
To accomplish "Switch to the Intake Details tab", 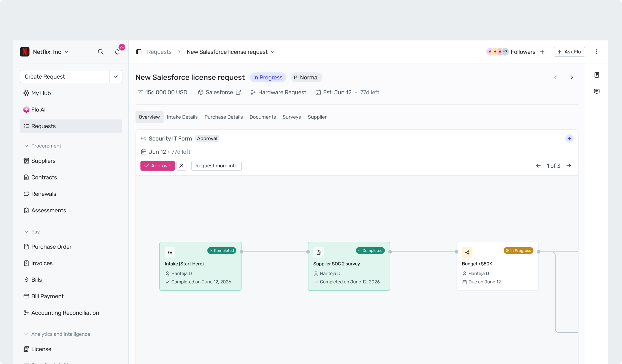I will point(182,117).
